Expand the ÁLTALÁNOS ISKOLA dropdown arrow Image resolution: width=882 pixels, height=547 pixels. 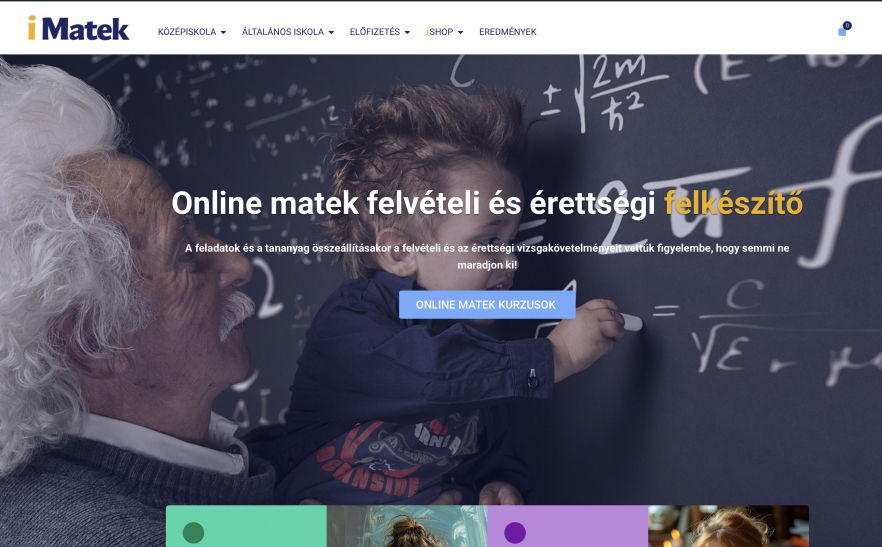pyautogui.click(x=331, y=32)
